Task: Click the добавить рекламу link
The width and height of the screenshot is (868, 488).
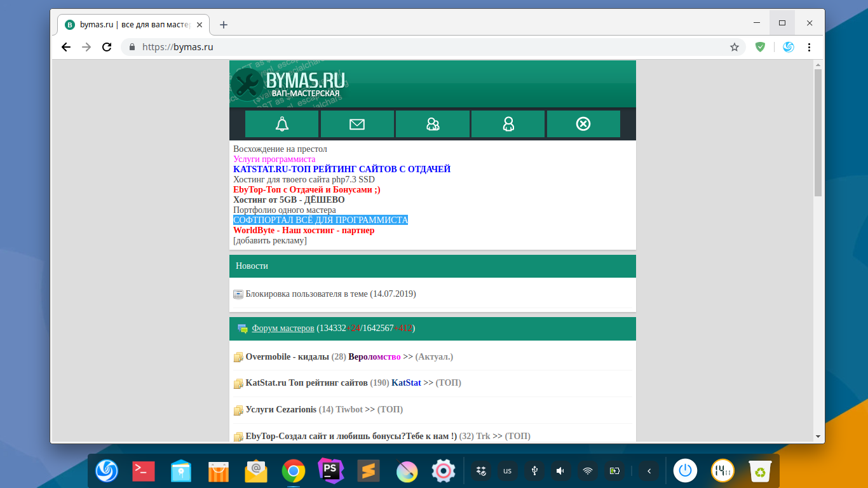Action: coord(270,241)
